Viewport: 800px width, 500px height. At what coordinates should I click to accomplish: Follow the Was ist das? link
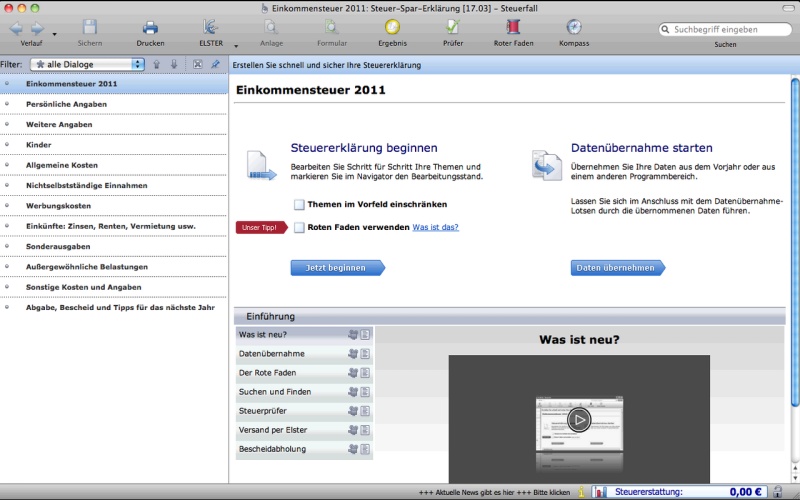(435, 227)
